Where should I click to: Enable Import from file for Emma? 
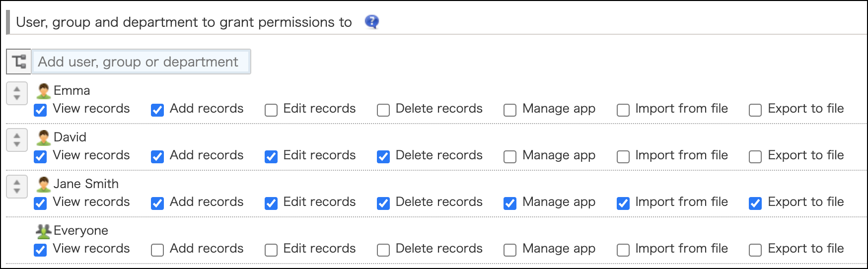click(623, 110)
